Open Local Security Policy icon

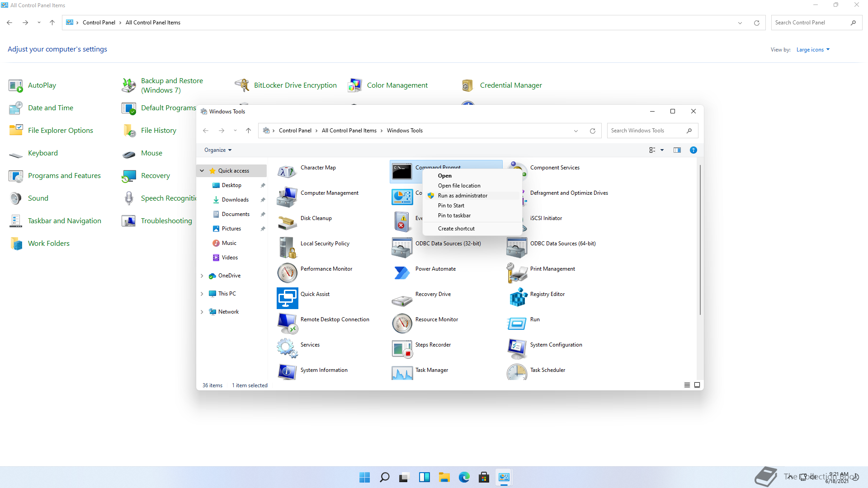pyautogui.click(x=287, y=248)
